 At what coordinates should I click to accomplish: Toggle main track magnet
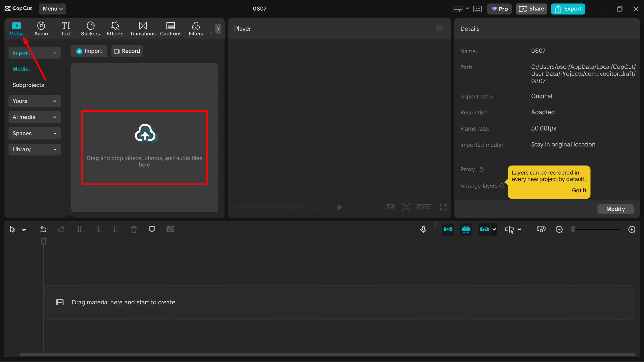(x=448, y=229)
